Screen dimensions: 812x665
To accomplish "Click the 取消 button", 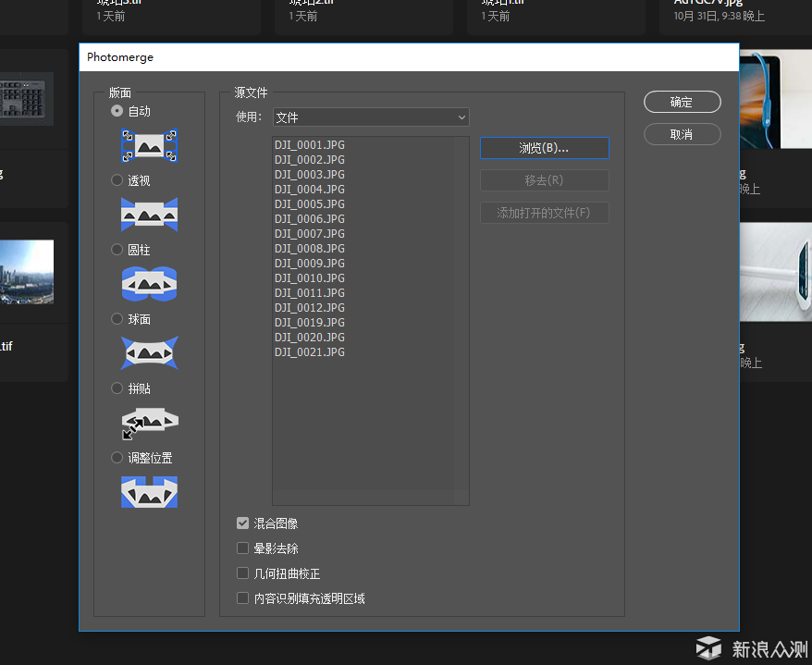I will coord(682,134).
